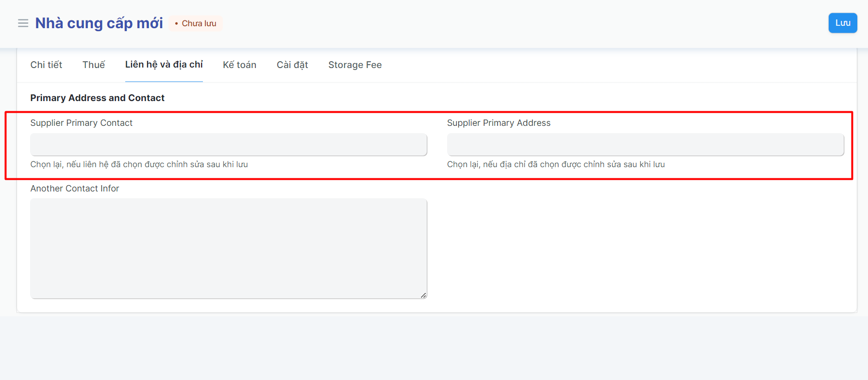Click the Nhà cung cấp mới title
Image resolution: width=868 pixels, height=380 pixels.
[99, 23]
